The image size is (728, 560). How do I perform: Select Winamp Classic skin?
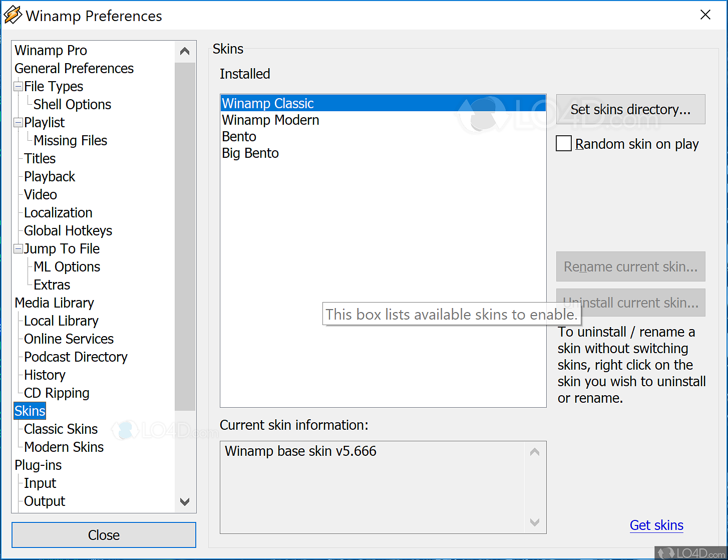coord(383,103)
